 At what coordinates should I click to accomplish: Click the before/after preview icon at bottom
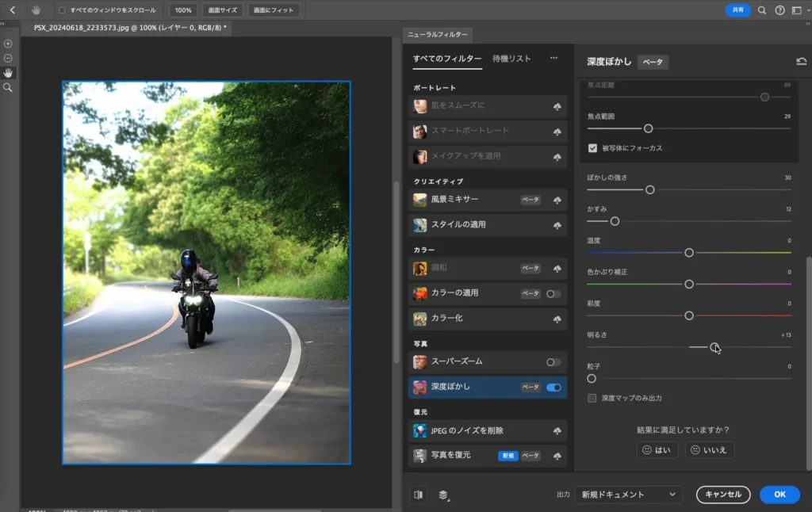418,495
